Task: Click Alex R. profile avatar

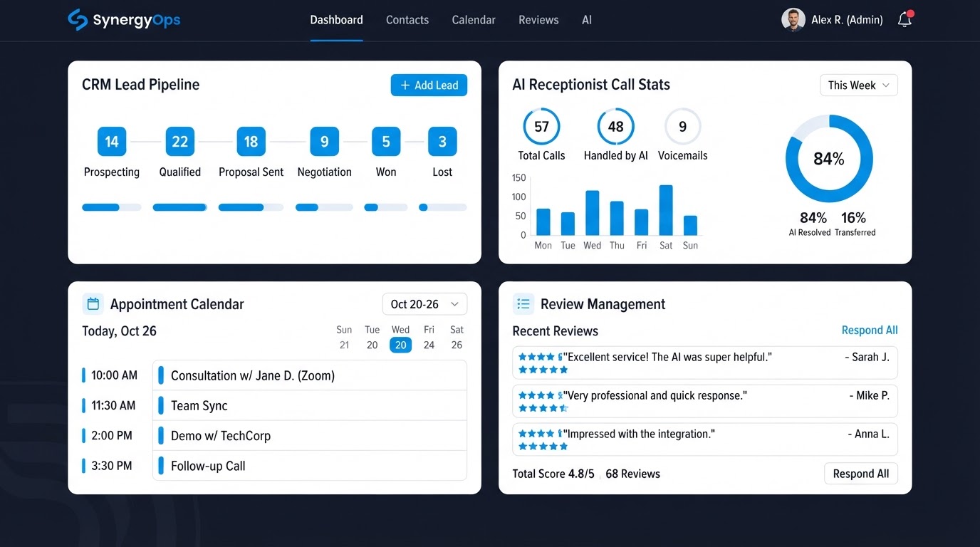Action: 793,20
